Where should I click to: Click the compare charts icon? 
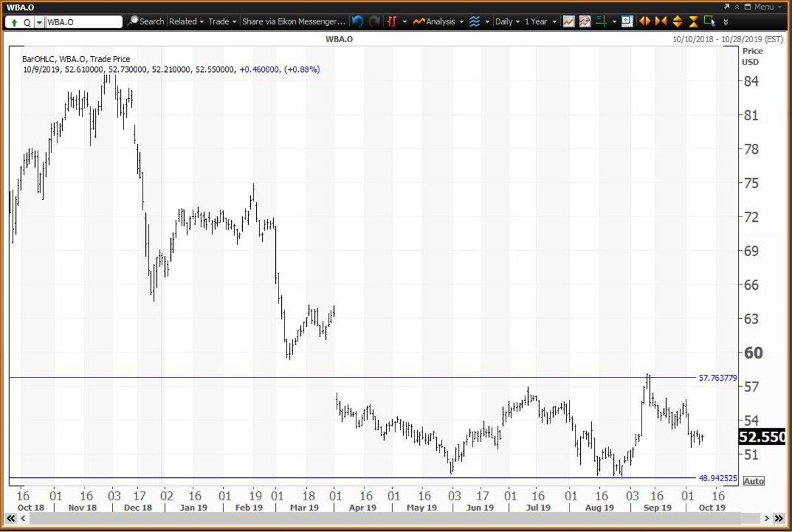pos(585,21)
